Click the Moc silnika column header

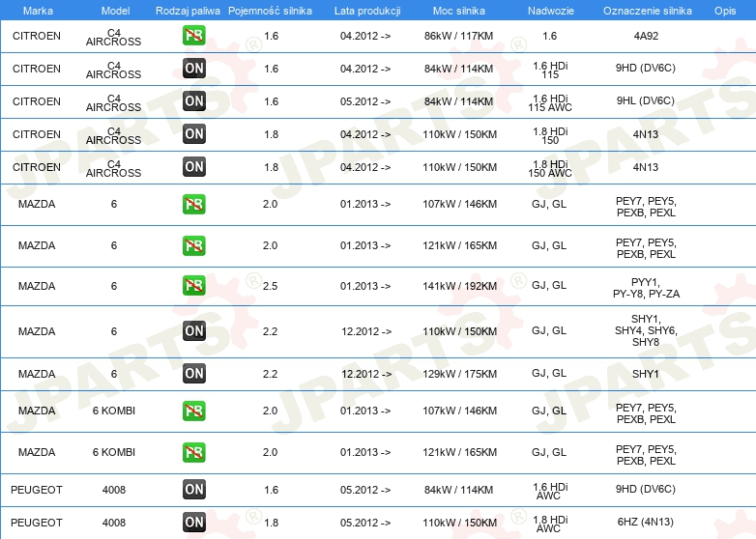click(460, 10)
